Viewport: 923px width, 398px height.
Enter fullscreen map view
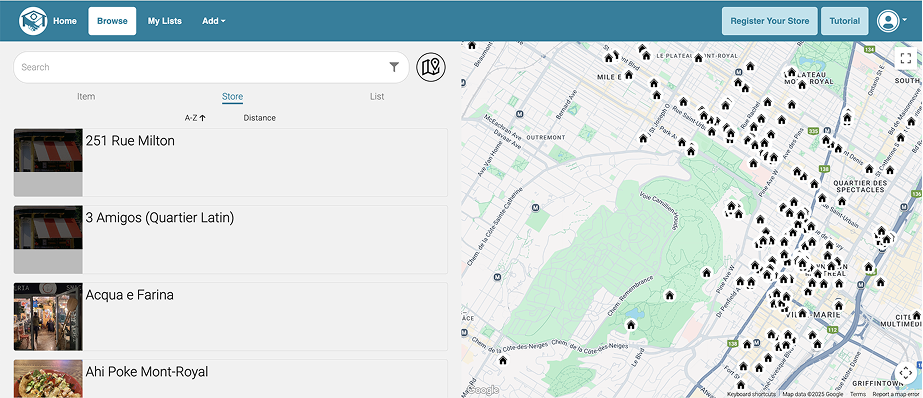[x=906, y=58]
